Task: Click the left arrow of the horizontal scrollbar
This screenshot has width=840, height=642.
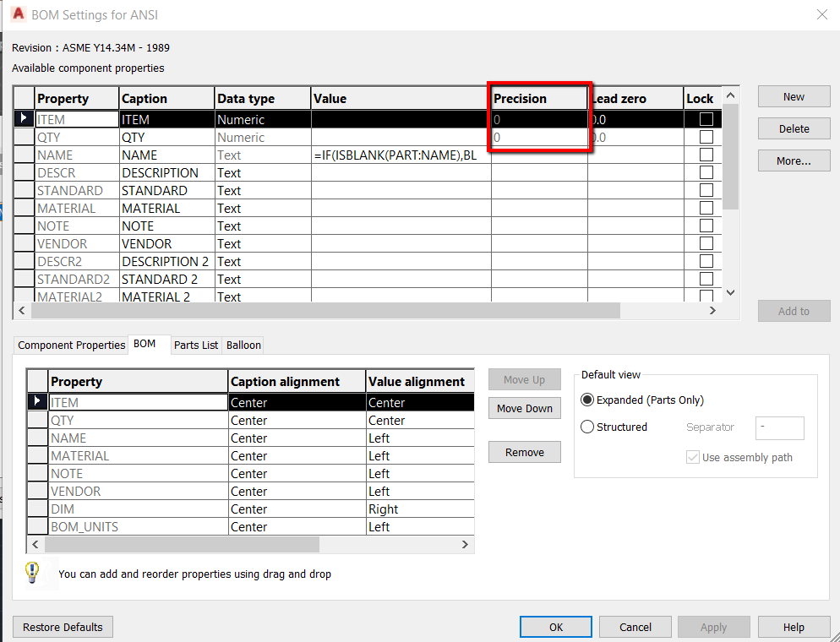Action: coord(22,311)
